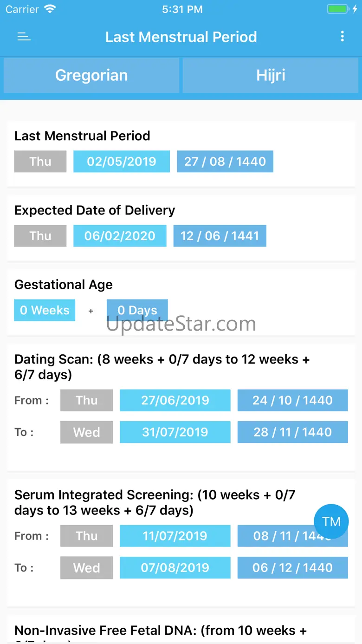The width and height of the screenshot is (362, 644).
Task: Tap Dating Scan end date 31/07/2019
Action: tap(175, 432)
